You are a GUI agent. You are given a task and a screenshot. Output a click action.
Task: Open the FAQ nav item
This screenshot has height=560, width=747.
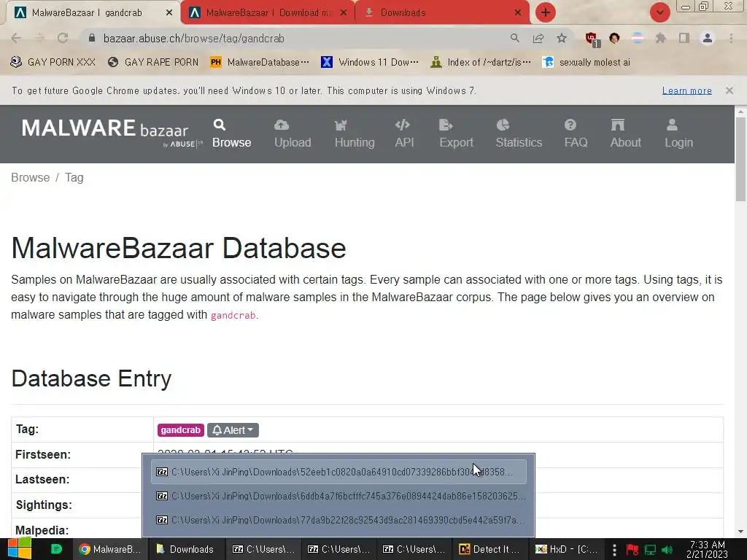coord(576,134)
